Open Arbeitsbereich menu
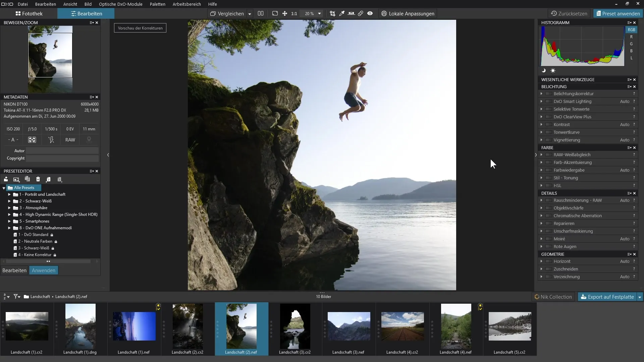This screenshot has height=362, width=644. pos(187,4)
